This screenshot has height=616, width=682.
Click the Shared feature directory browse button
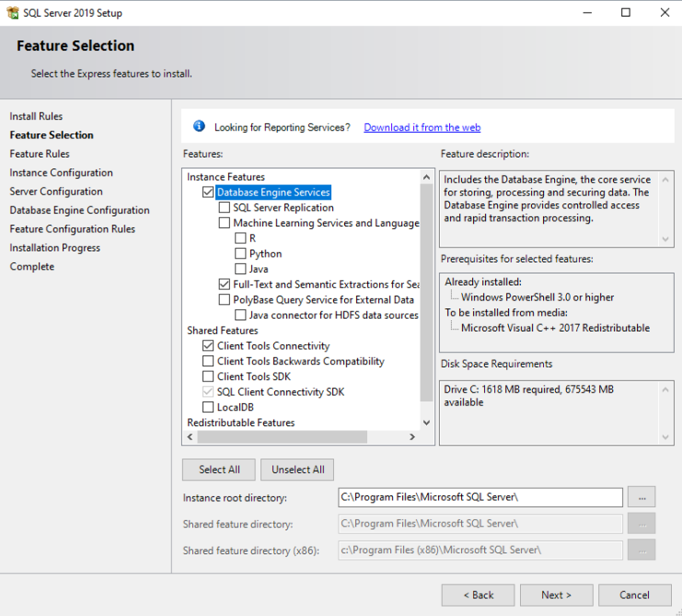tap(642, 524)
